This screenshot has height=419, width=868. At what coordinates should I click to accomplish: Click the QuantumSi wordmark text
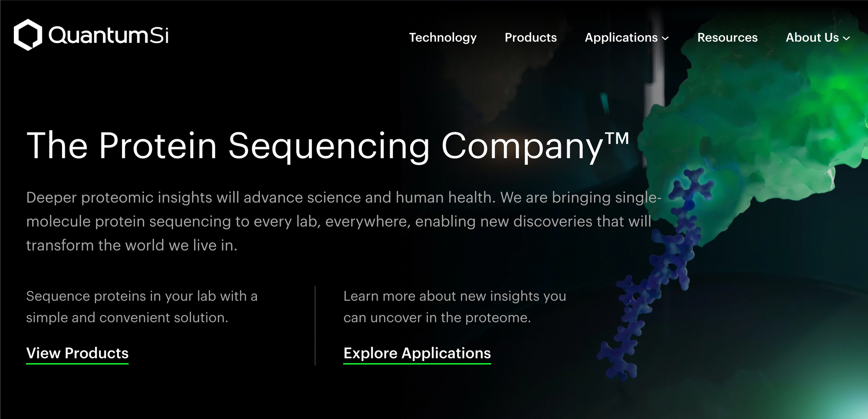click(x=108, y=35)
